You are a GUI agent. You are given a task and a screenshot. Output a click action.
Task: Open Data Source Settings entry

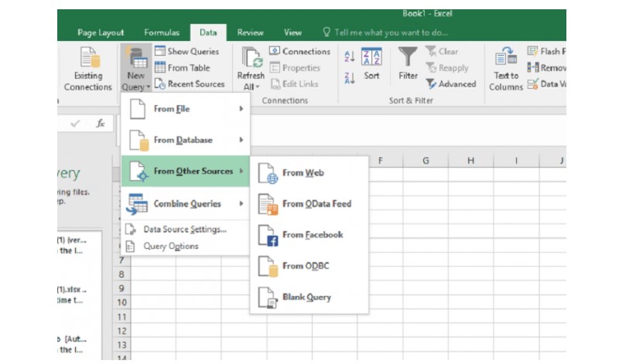[x=186, y=229]
